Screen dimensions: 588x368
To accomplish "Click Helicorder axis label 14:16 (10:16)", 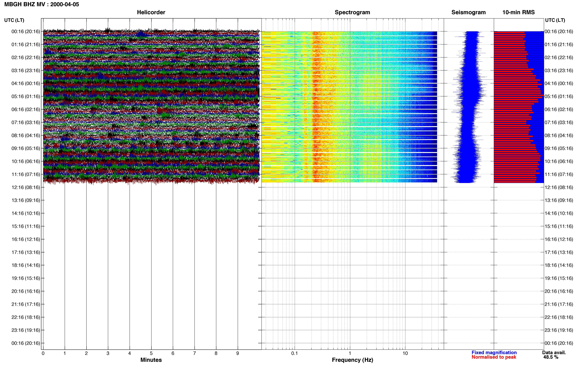I will [26, 213].
